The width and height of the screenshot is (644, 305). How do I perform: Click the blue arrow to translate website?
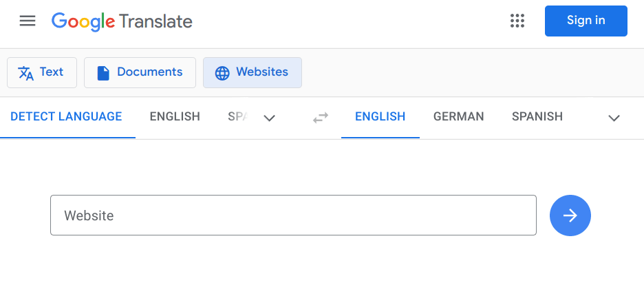pos(570,215)
